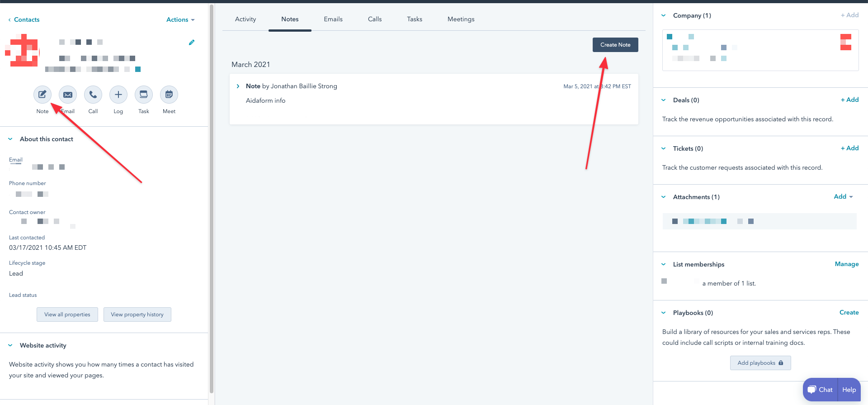Click the pencil edit icon near contact name

tap(192, 43)
